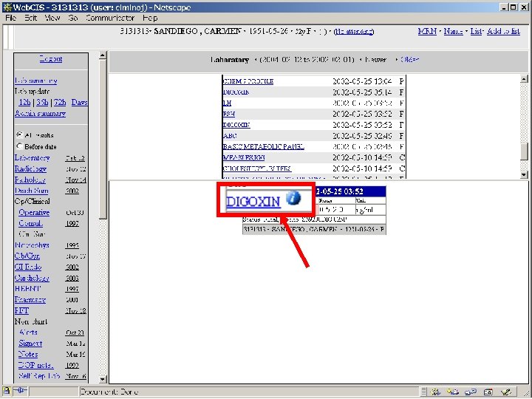Open the Address Book icon in status bar
This screenshot has height=399, width=532.
point(488,392)
